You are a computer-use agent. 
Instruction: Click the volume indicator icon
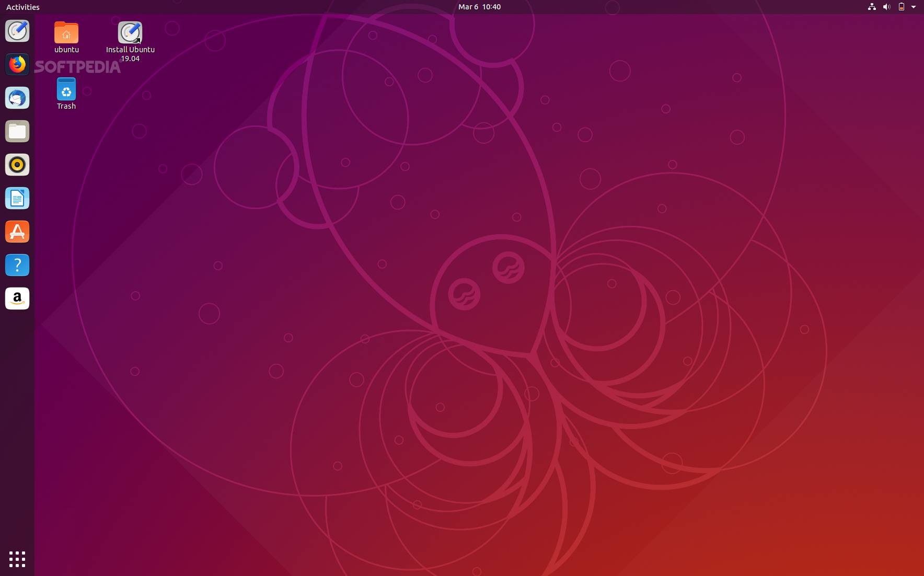coord(886,7)
